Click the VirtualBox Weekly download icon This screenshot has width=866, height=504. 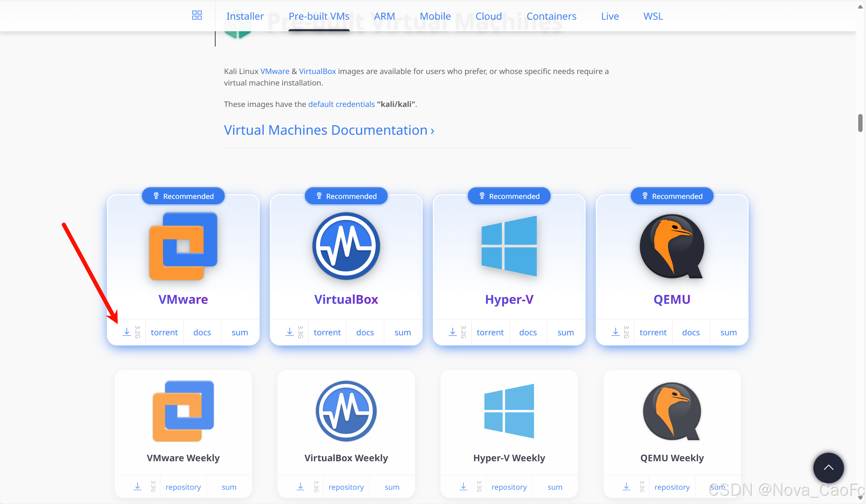[300, 486]
